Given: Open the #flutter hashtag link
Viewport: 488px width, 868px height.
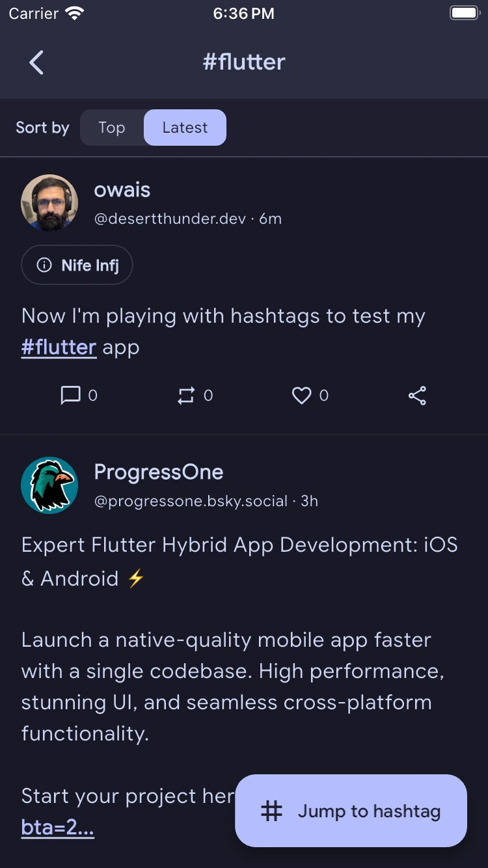Looking at the screenshot, I should coord(59,347).
